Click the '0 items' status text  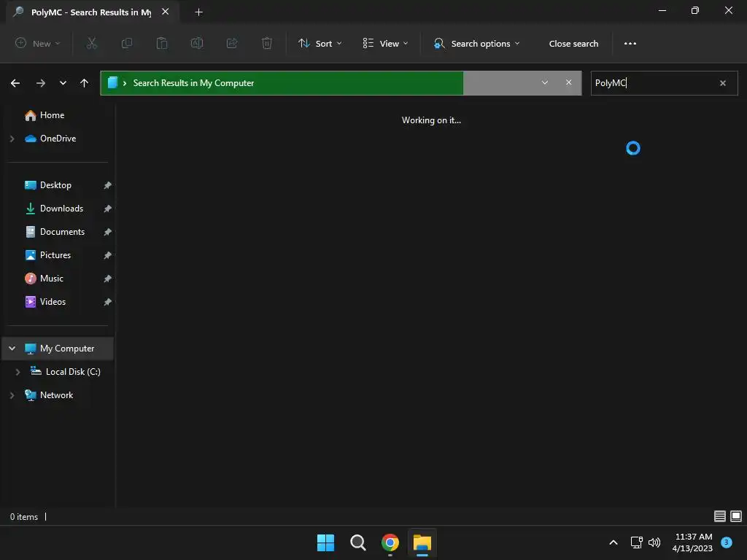point(24,517)
